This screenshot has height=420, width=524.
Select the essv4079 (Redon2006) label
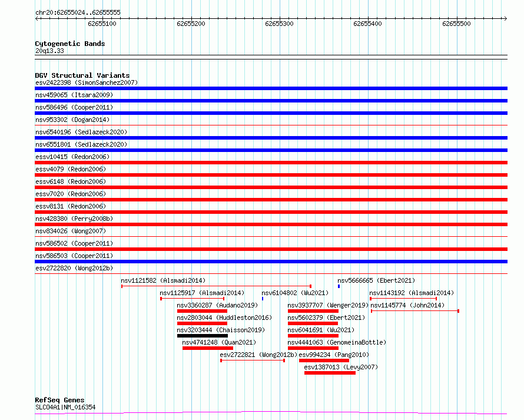coord(71,169)
